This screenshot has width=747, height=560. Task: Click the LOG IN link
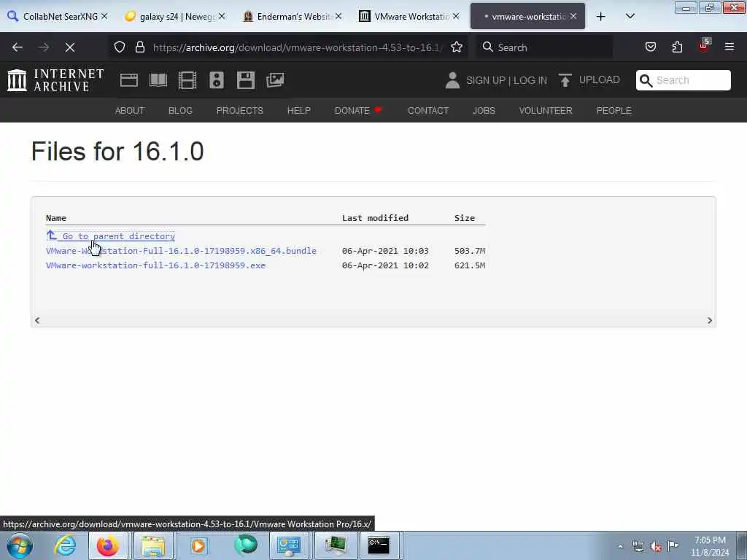530,80
